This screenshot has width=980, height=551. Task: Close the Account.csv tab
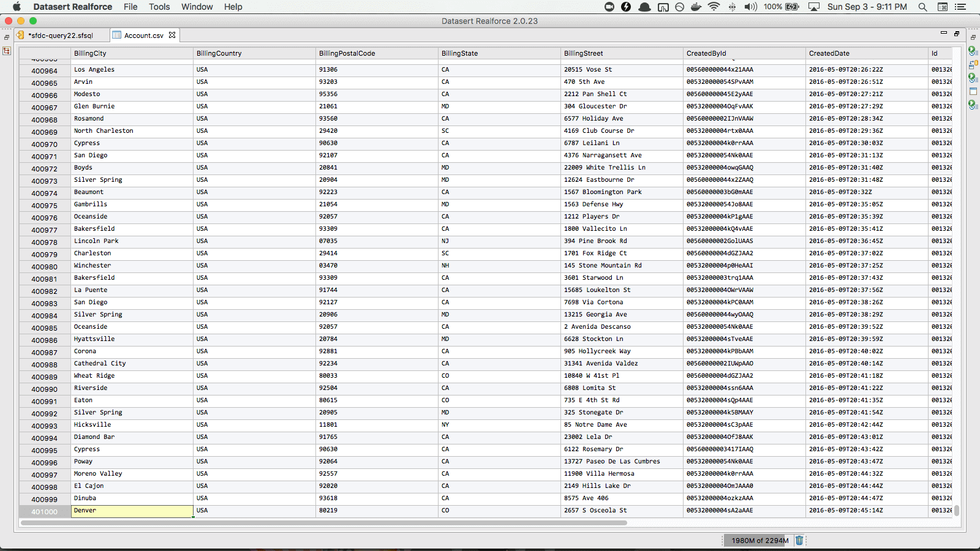tap(172, 35)
